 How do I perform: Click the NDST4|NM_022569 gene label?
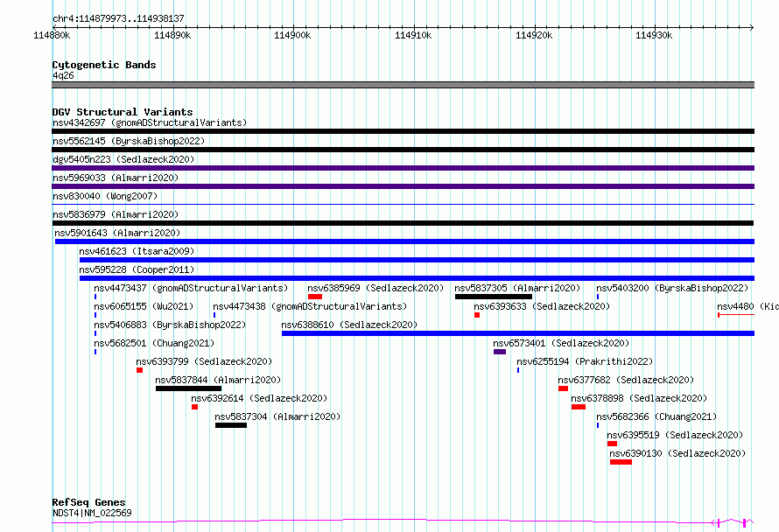point(92,513)
